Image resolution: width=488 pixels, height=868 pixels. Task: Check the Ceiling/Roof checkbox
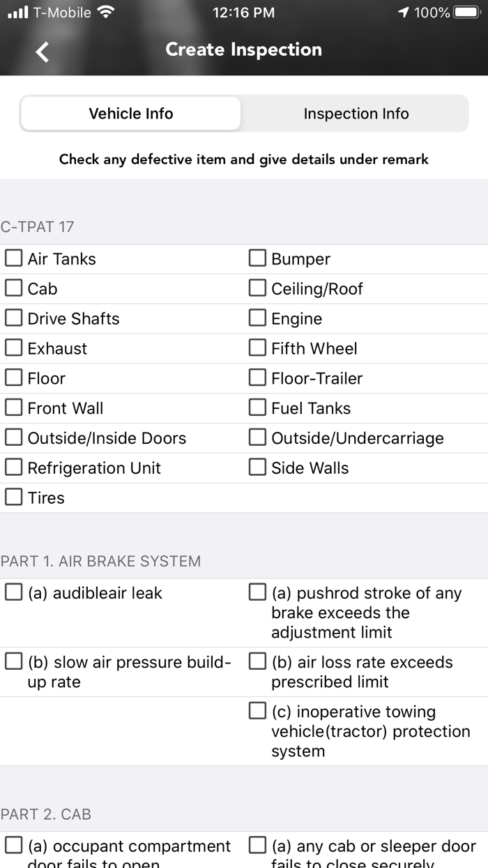258,288
